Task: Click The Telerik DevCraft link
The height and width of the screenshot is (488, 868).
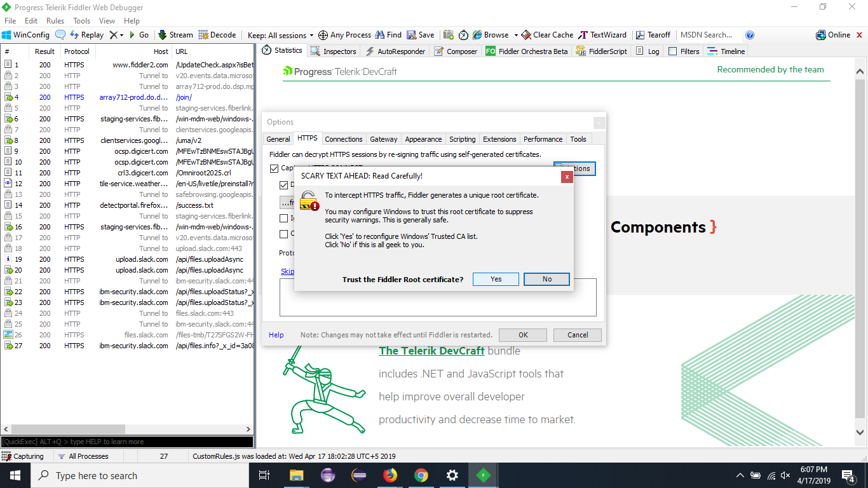Action: coord(431,351)
